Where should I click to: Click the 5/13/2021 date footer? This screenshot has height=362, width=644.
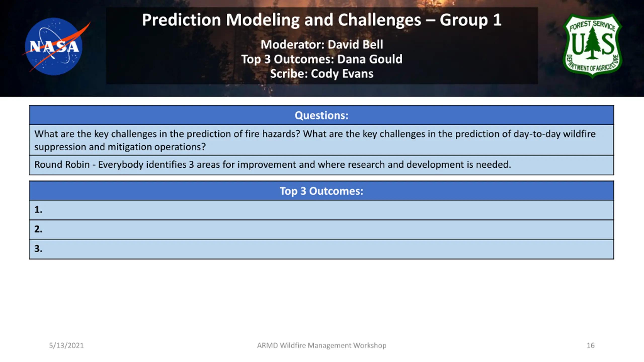click(x=66, y=345)
